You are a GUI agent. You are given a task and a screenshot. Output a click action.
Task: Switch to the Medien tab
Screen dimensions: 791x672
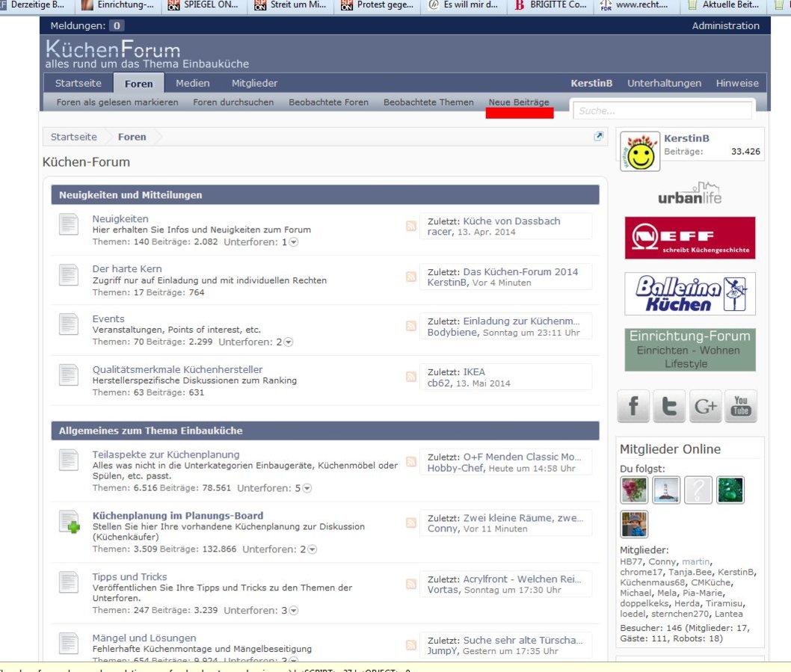pyautogui.click(x=192, y=84)
